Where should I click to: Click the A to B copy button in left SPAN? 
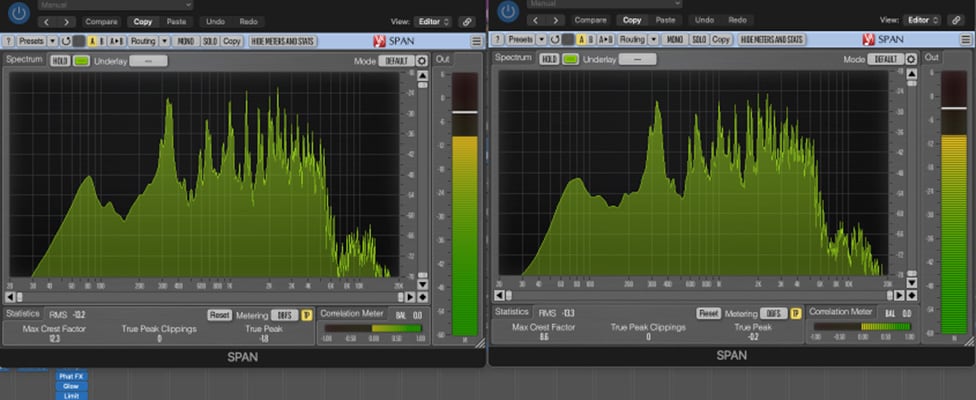click(116, 41)
